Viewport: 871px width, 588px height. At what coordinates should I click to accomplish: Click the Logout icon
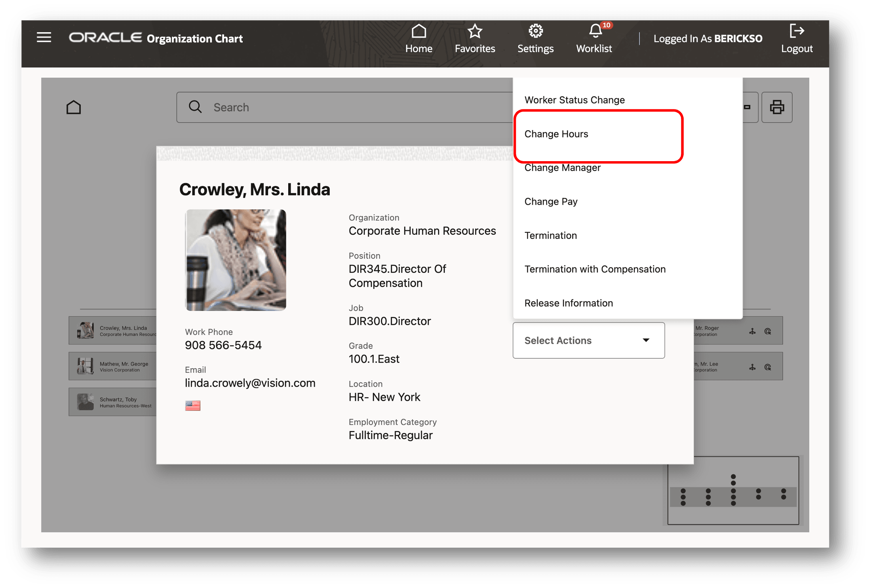point(796,38)
